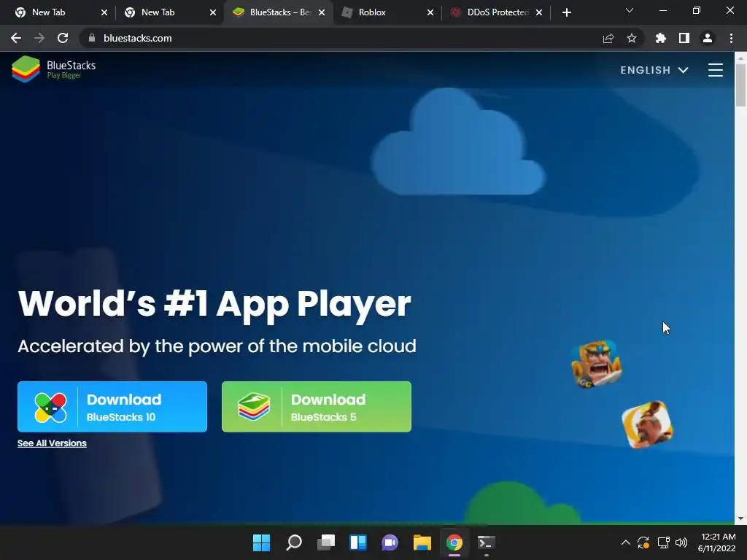Open the Windows Start menu
The width and height of the screenshot is (747, 560).
click(262, 542)
